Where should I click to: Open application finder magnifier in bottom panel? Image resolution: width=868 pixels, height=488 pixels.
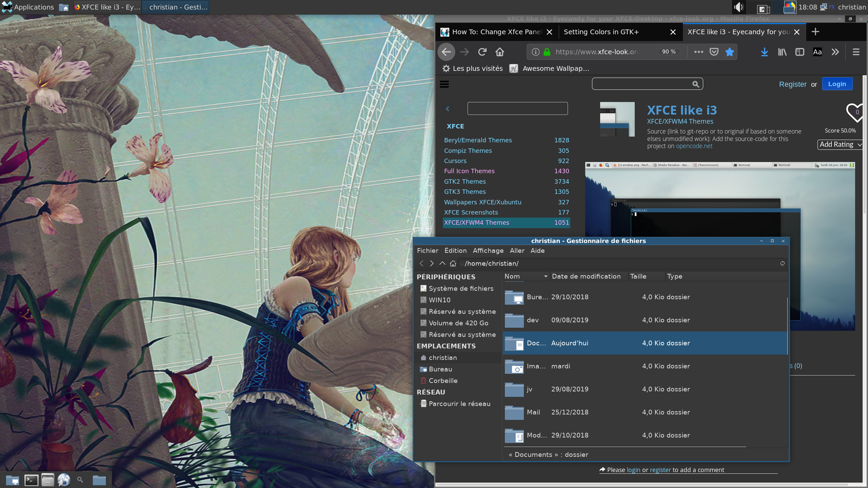click(x=80, y=480)
